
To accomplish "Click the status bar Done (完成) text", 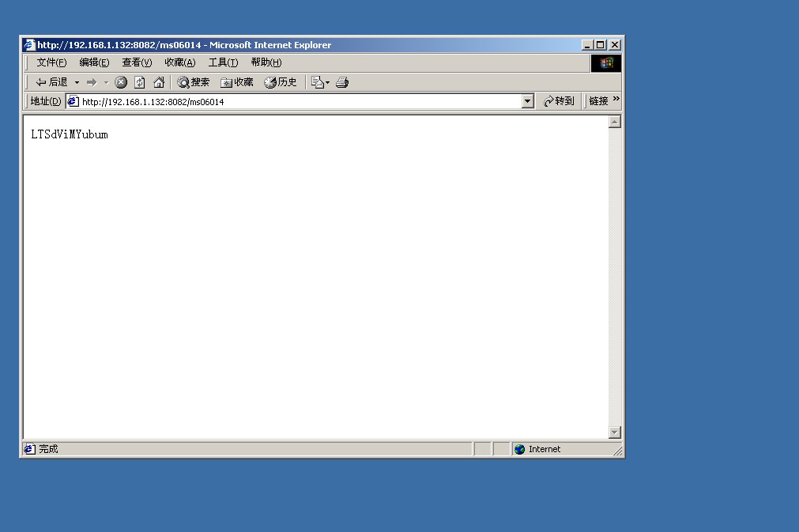I will [48, 449].
